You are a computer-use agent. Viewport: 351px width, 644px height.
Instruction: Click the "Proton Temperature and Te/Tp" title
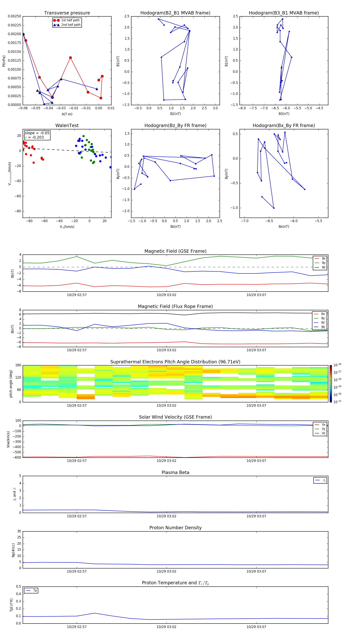pos(175,583)
